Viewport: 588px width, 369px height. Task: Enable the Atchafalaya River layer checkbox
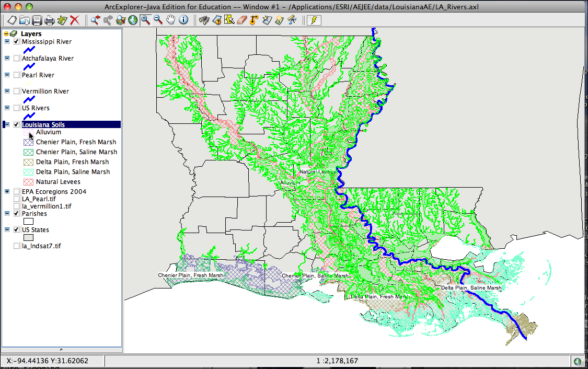pyautogui.click(x=16, y=58)
